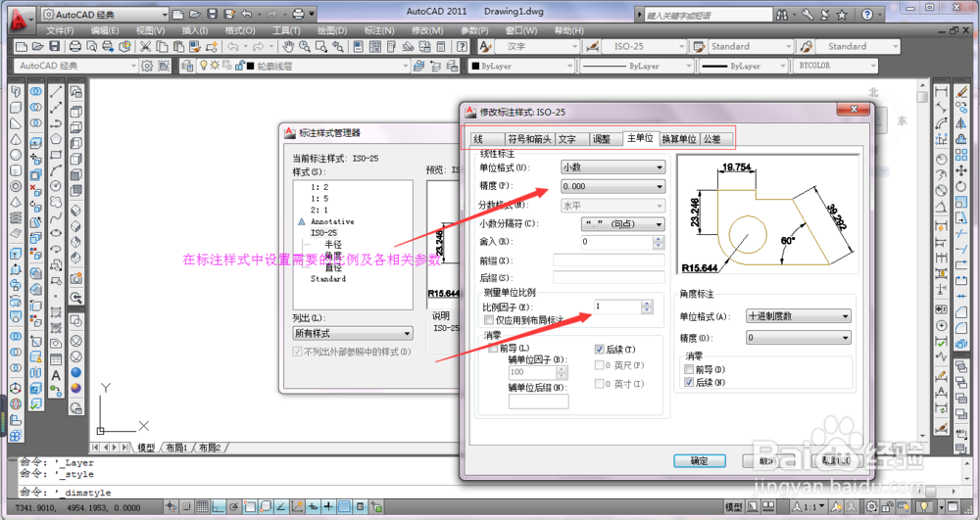Screen dimensions: 980x520
Task: Click Zoom Realtime magnifier icon
Action: (x=305, y=46)
